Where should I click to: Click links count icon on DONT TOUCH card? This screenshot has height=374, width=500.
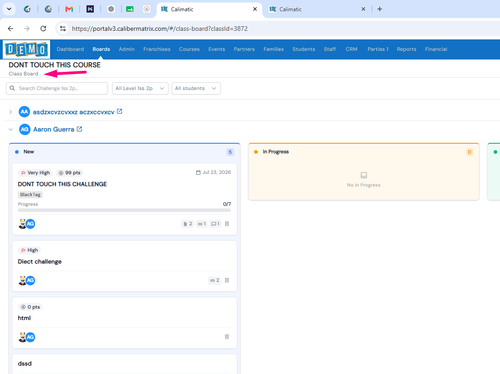pos(202,224)
